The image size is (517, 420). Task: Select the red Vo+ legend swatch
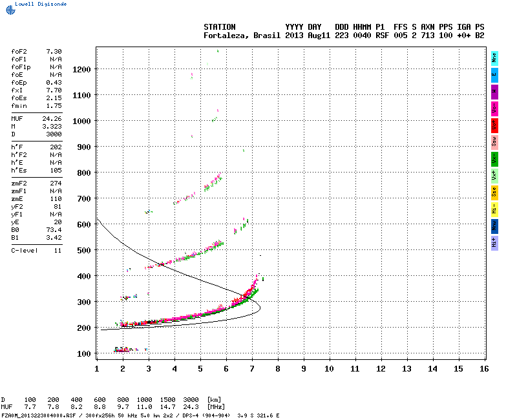click(494, 125)
